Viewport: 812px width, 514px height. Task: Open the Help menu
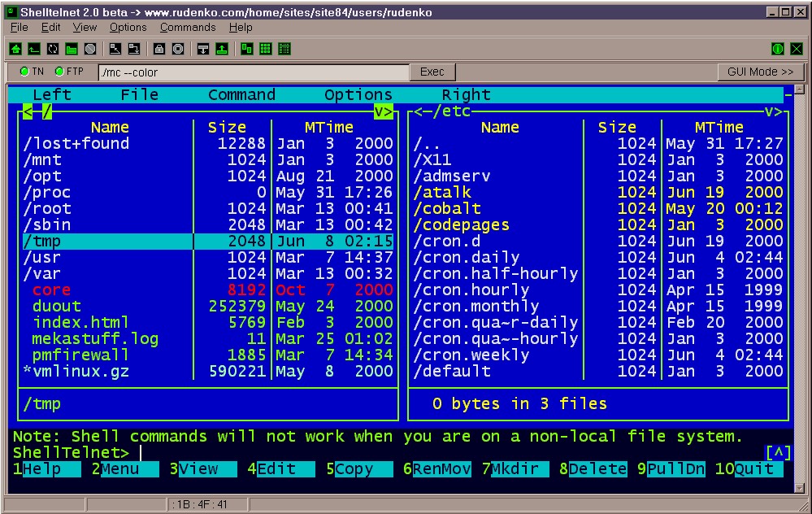pyautogui.click(x=241, y=28)
